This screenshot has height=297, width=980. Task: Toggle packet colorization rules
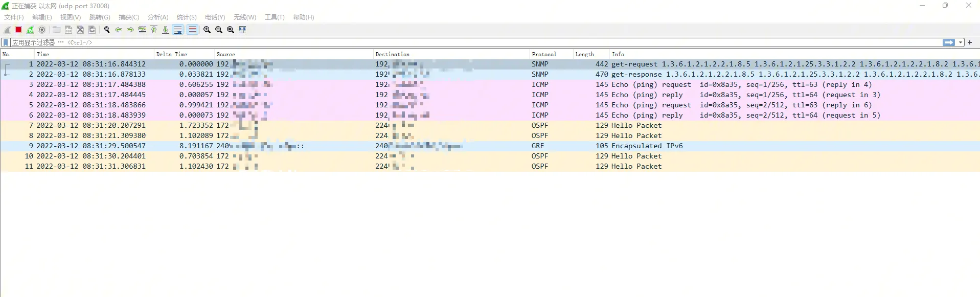click(192, 30)
